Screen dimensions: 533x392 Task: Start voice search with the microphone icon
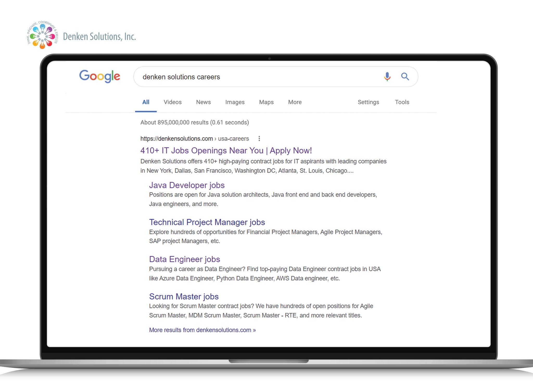pos(387,77)
